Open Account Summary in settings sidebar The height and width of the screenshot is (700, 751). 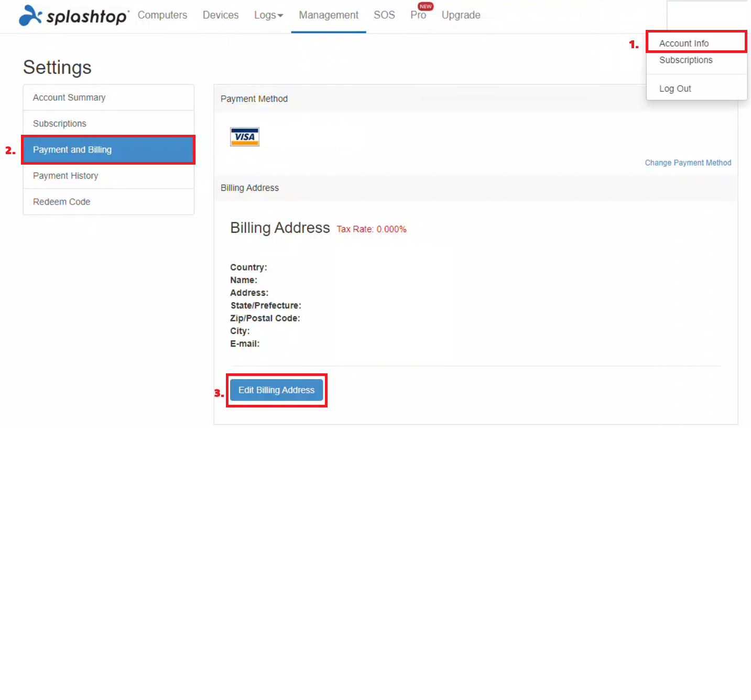pyautogui.click(x=69, y=98)
